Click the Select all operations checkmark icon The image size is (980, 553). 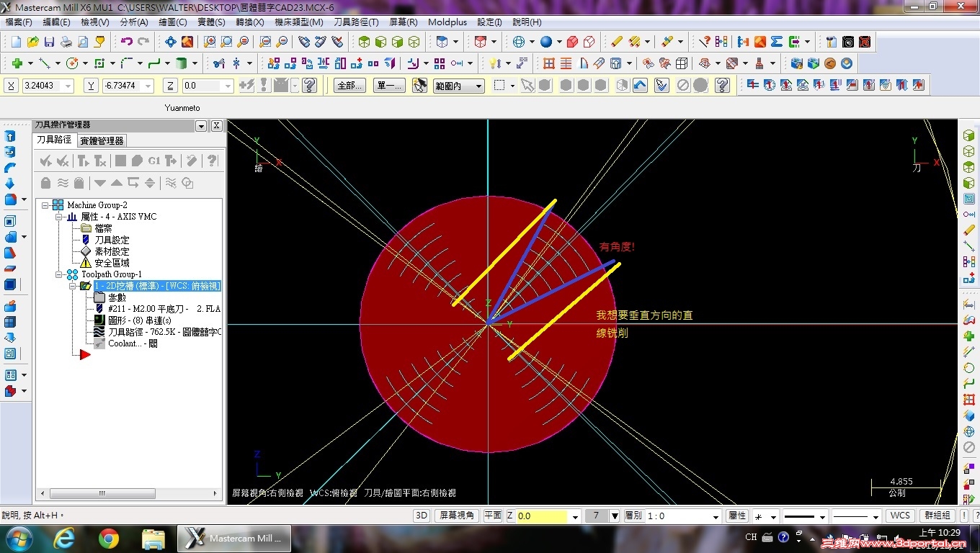point(45,161)
